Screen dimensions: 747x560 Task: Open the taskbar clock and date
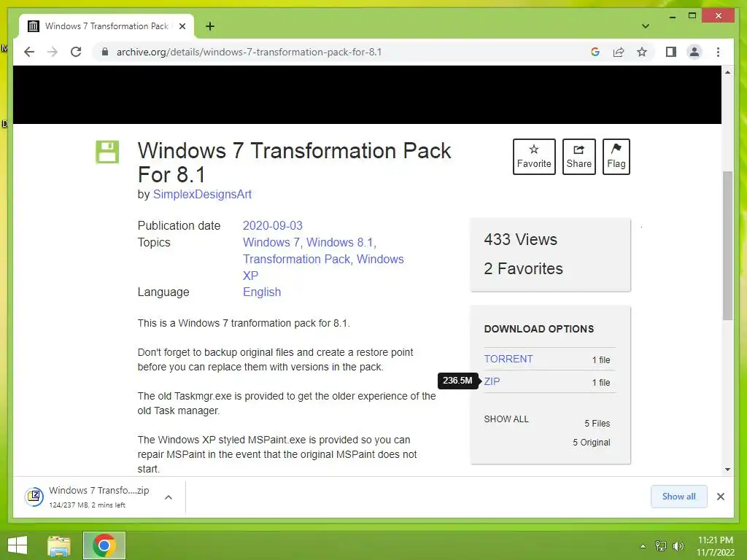point(716,546)
